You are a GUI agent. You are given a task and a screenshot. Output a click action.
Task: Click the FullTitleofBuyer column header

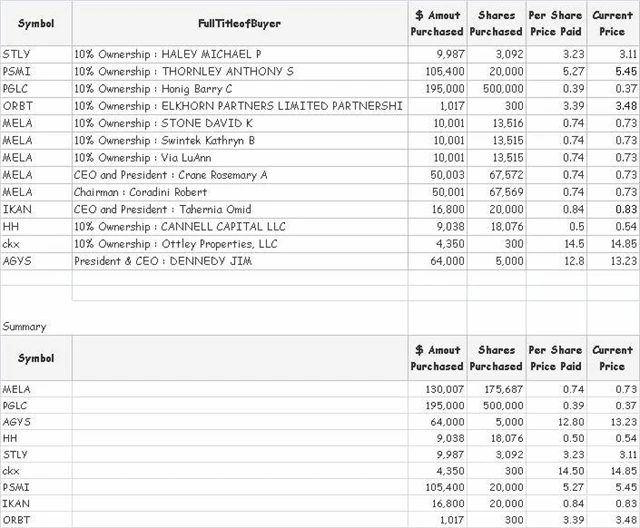coord(239,22)
